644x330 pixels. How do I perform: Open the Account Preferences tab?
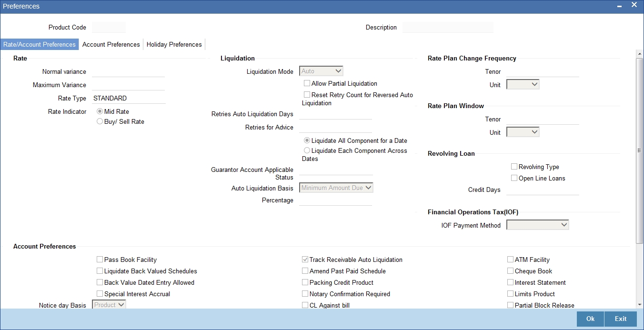coord(111,44)
